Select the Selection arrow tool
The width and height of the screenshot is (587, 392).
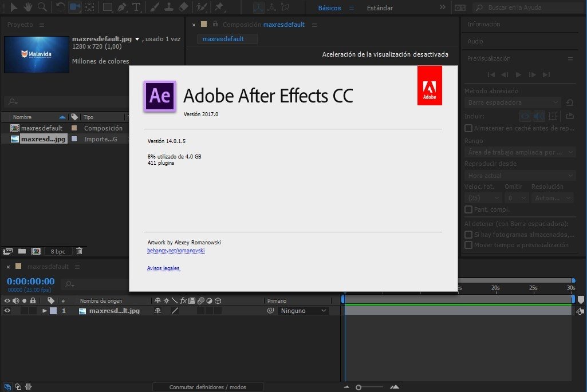[x=14, y=7]
